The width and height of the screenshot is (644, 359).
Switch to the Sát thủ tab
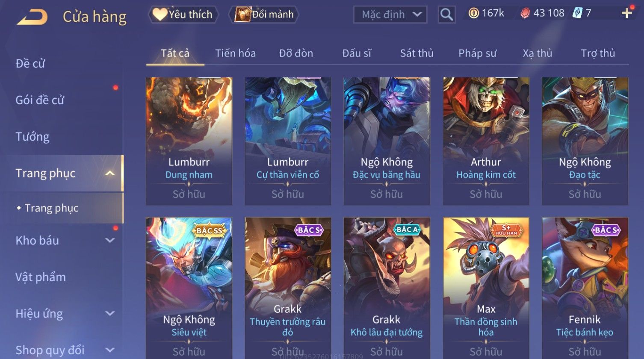(x=417, y=53)
